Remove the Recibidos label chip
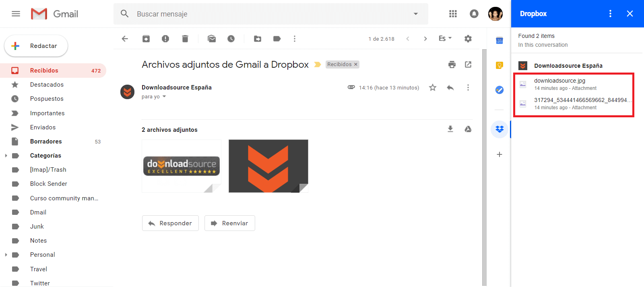Screen dimensions: 644x287 pos(356,64)
